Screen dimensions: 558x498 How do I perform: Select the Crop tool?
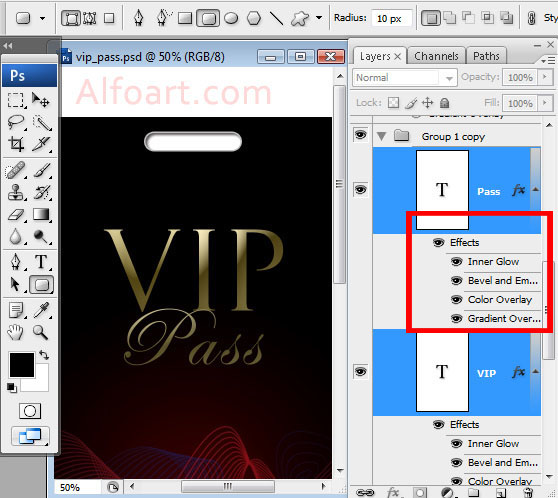tap(16, 144)
